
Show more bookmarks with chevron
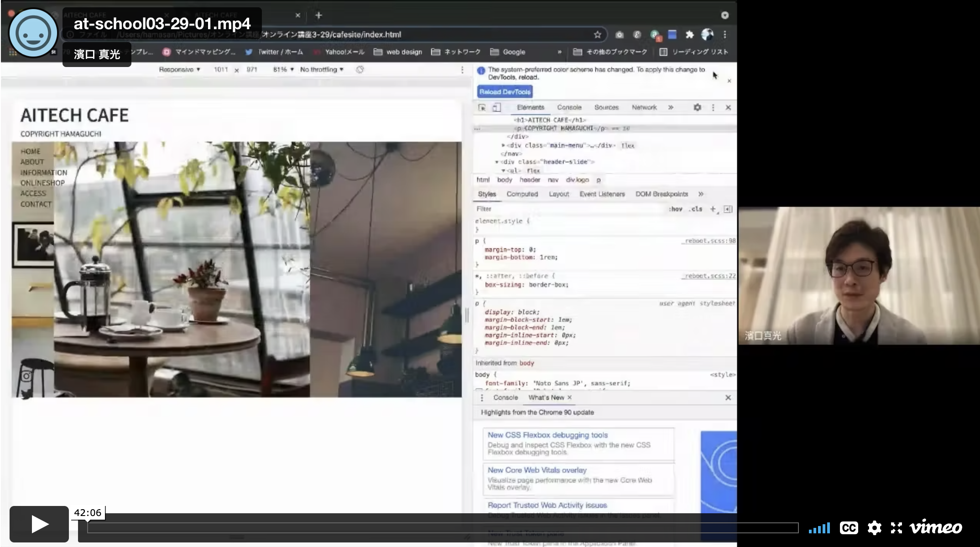click(x=560, y=52)
